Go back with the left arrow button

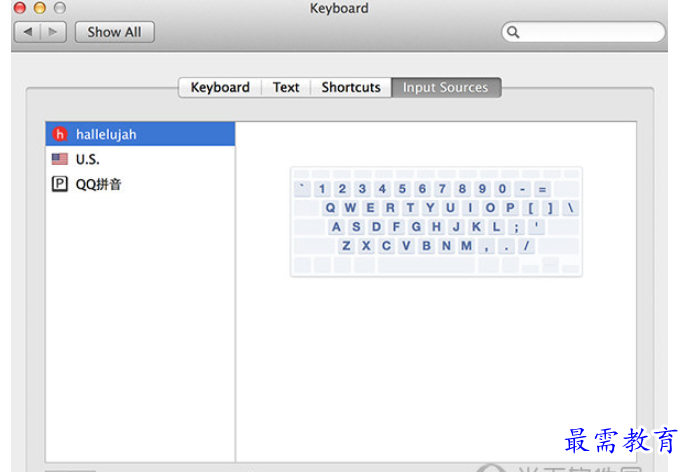pyautogui.click(x=28, y=32)
